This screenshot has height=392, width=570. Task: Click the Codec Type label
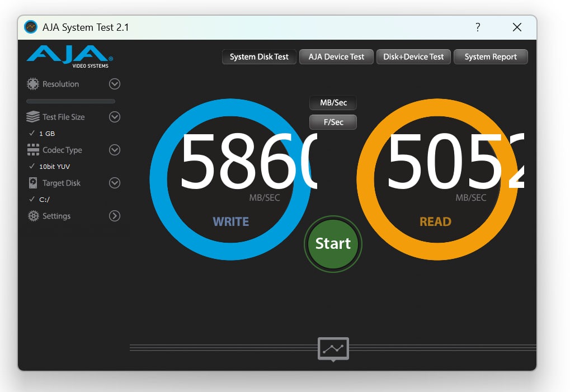click(62, 150)
